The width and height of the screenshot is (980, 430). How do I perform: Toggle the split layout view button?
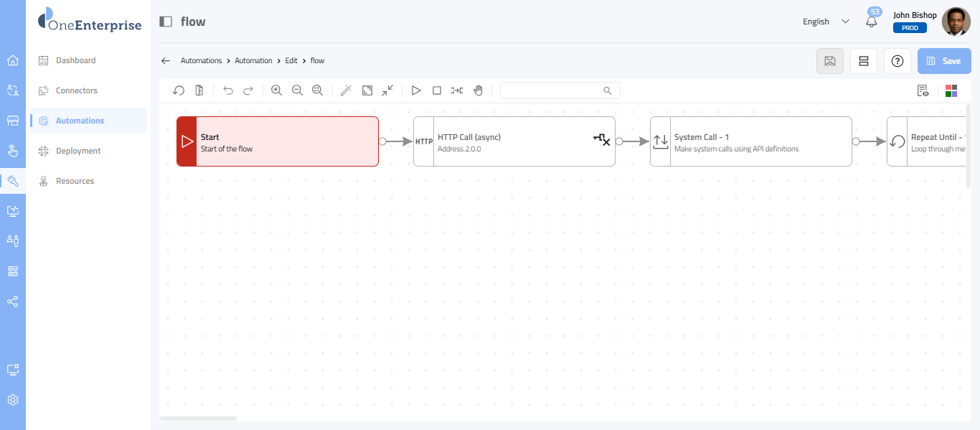tap(864, 61)
